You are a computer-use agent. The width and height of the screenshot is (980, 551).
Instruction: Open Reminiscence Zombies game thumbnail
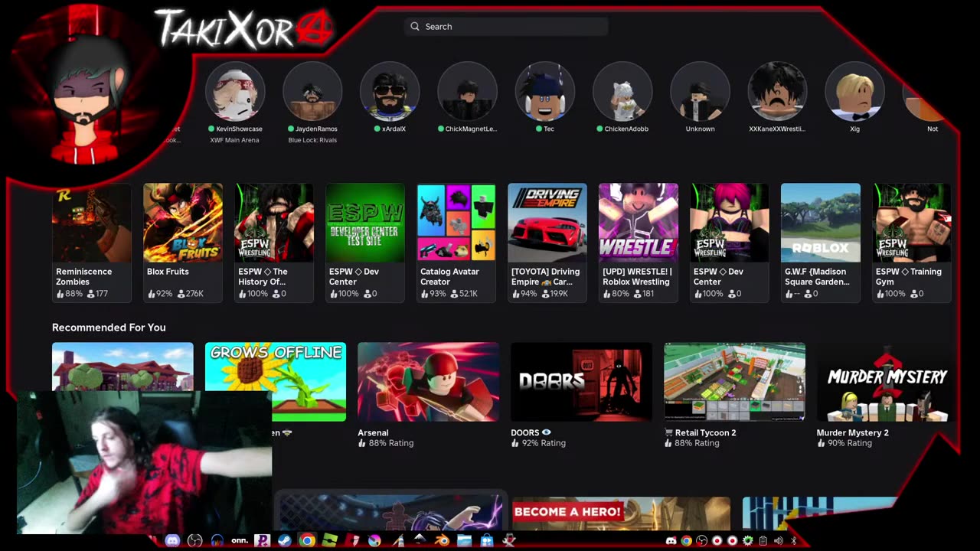point(91,223)
